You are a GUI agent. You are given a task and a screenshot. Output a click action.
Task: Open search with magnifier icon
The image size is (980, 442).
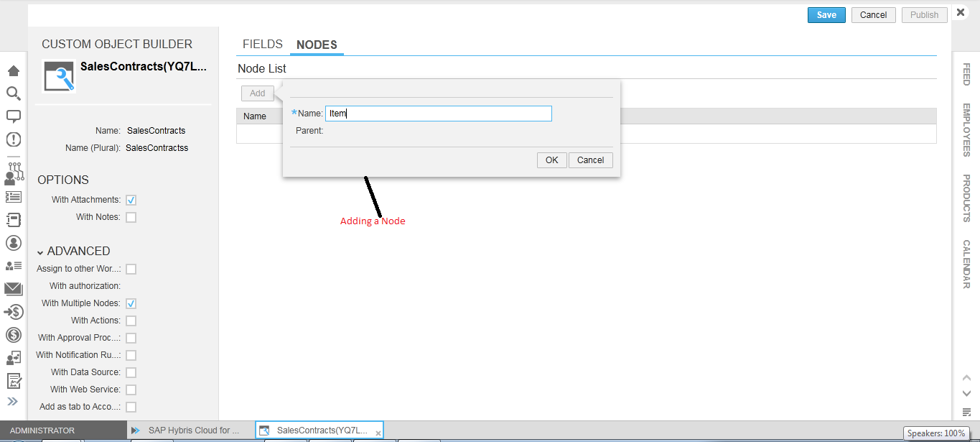tap(13, 93)
